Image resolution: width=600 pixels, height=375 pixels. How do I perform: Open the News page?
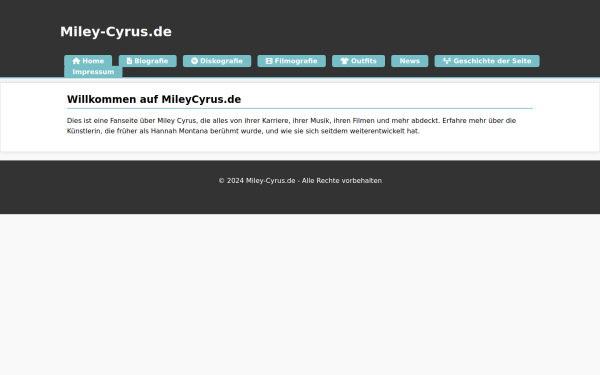click(410, 61)
